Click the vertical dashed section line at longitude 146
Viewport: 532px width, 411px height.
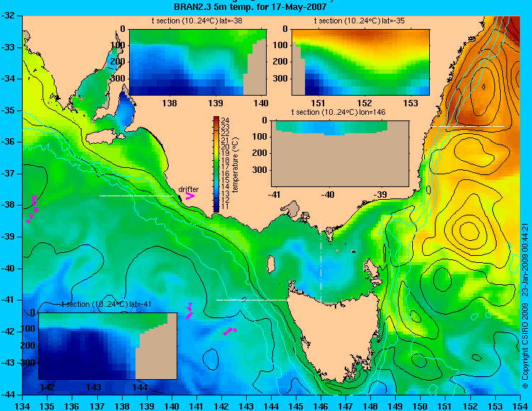321,261
